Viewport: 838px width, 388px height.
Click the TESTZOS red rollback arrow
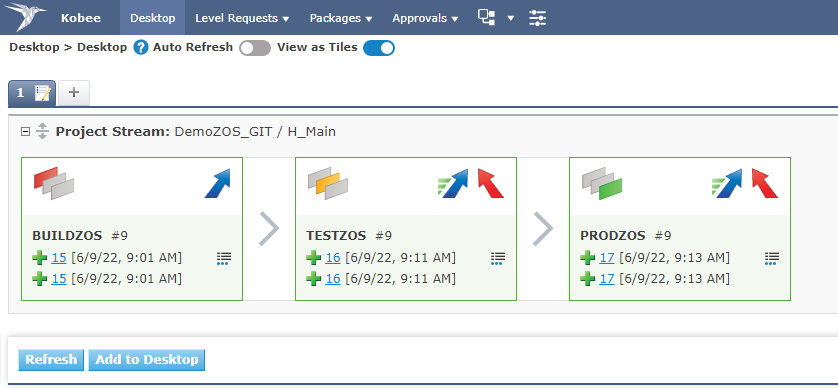pyautogui.click(x=491, y=183)
